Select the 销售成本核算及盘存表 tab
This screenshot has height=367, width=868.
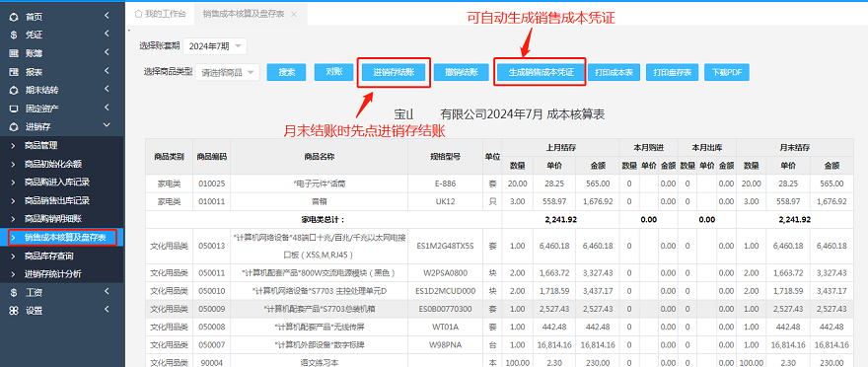click(x=251, y=14)
